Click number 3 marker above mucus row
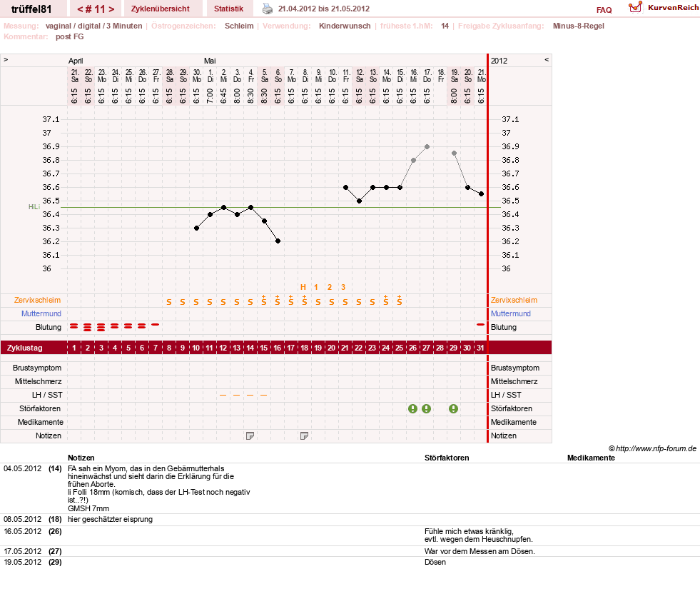 click(343, 287)
